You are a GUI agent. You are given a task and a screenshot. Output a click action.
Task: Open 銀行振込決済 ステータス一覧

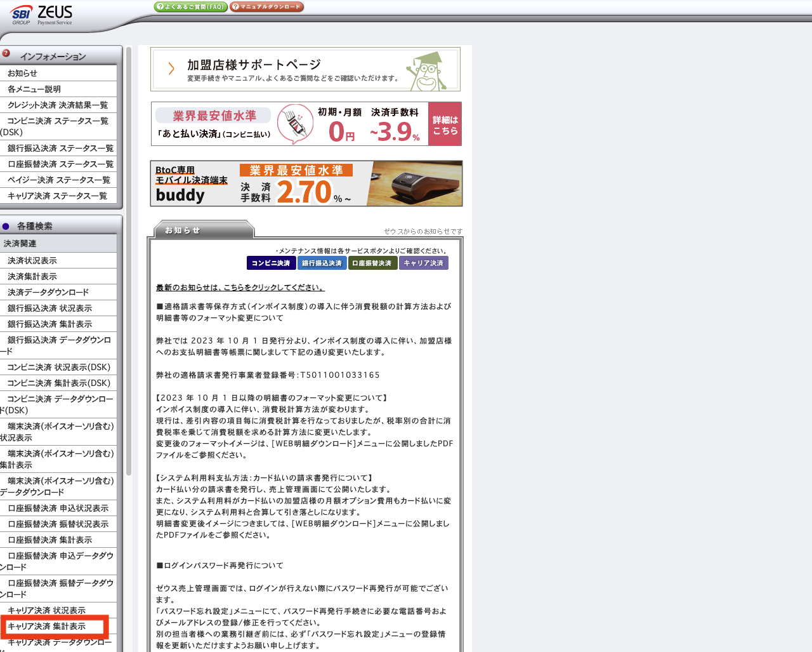click(58, 148)
